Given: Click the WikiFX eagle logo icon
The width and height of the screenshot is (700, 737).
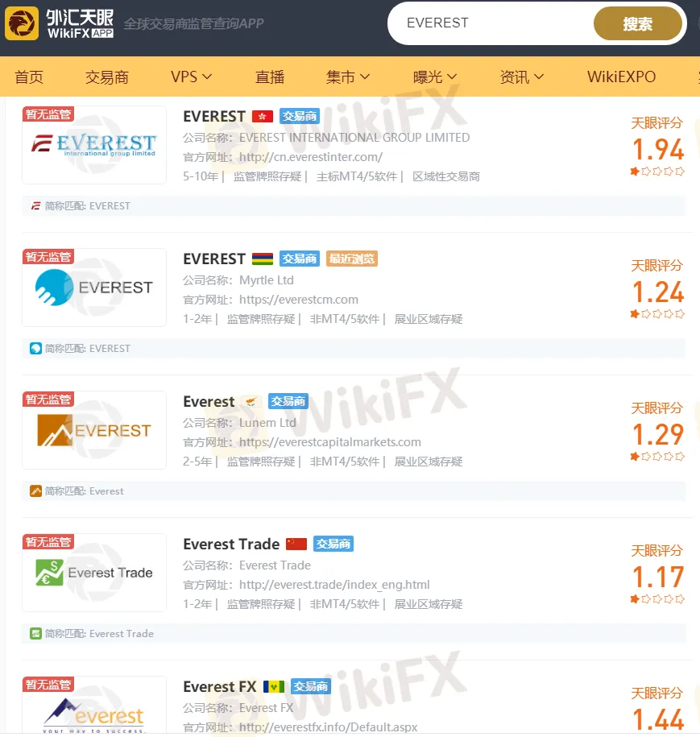Looking at the screenshot, I should pyautogui.click(x=22, y=23).
